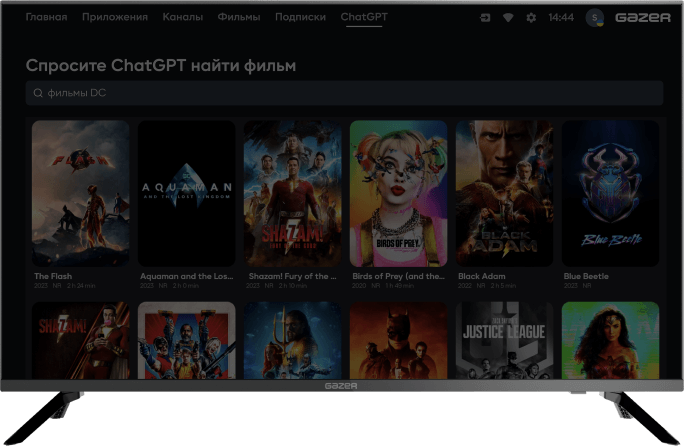Open the Wi-Fi status icon
684x446 pixels.
(508, 17)
